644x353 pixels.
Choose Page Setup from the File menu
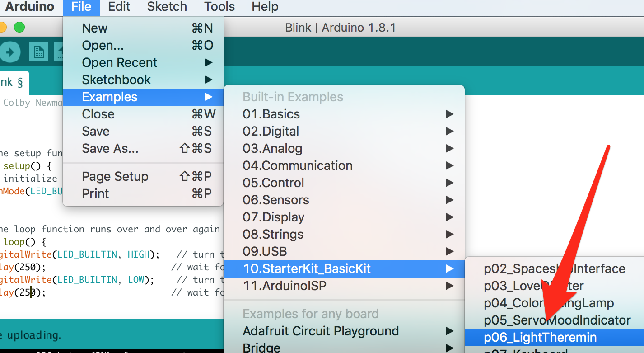pyautogui.click(x=143, y=176)
